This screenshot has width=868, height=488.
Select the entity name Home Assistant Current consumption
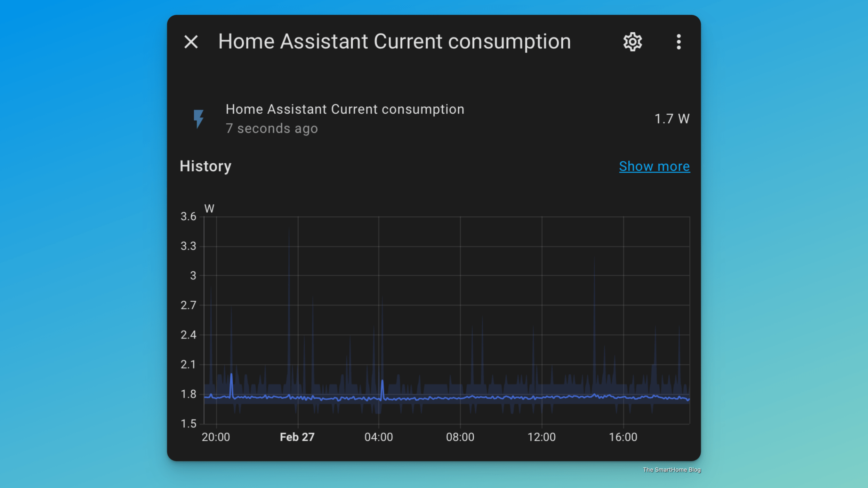click(x=345, y=109)
